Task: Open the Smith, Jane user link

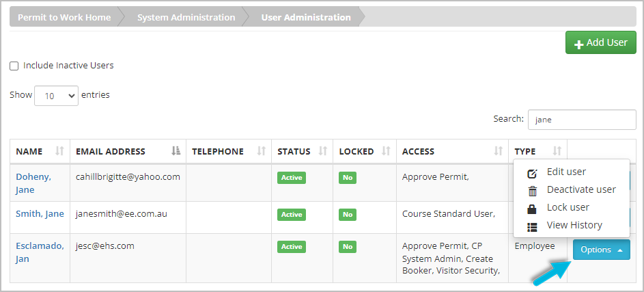Action: coord(40,213)
